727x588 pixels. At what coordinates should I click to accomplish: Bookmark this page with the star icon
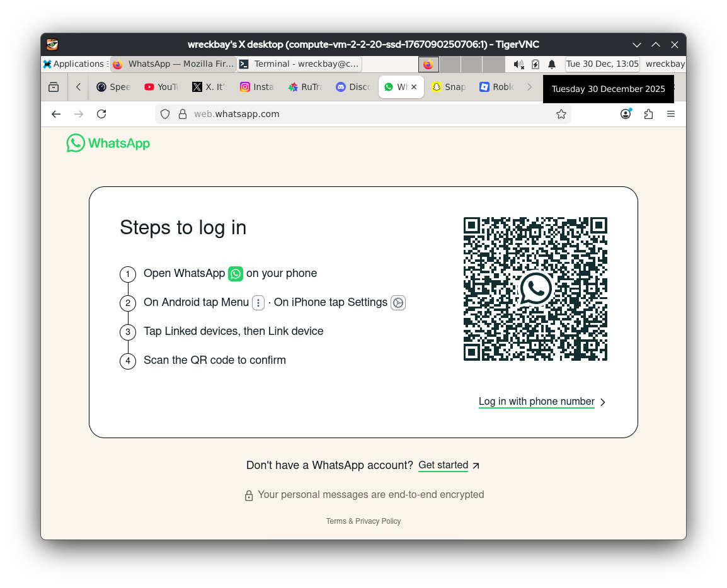coord(561,114)
